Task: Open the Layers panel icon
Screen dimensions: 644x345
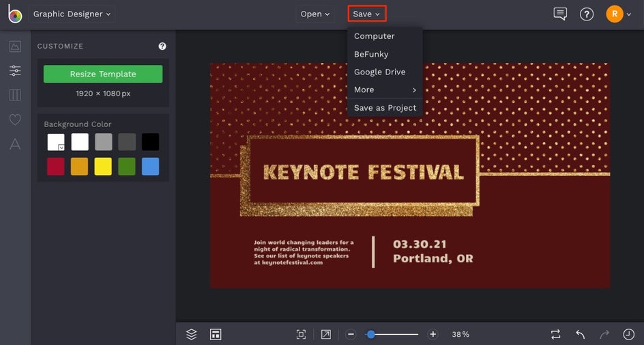Action: [192, 334]
